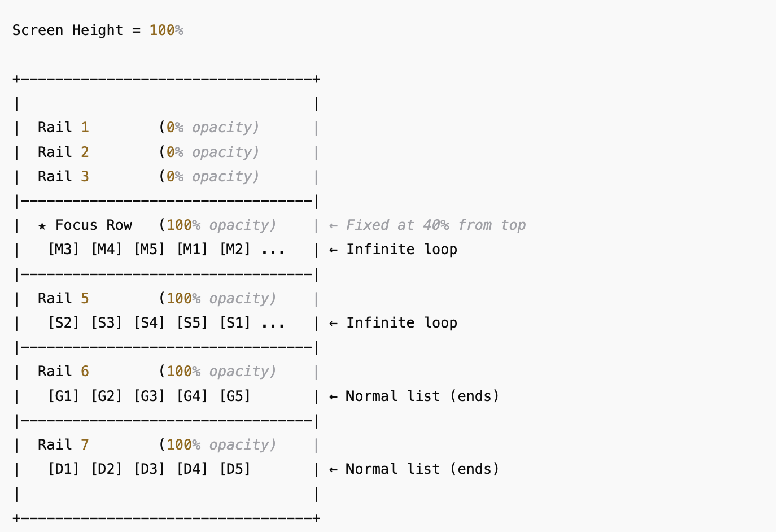The height and width of the screenshot is (532, 778).
Task: Choose [G5] at end of Rail 6
Action: [x=235, y=396]
